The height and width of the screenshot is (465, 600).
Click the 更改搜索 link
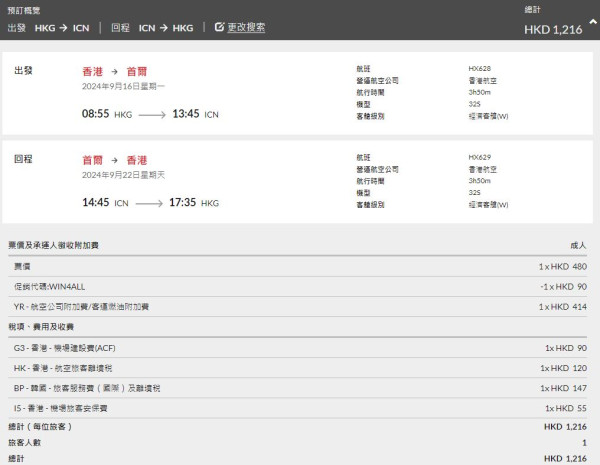[246, 28]
